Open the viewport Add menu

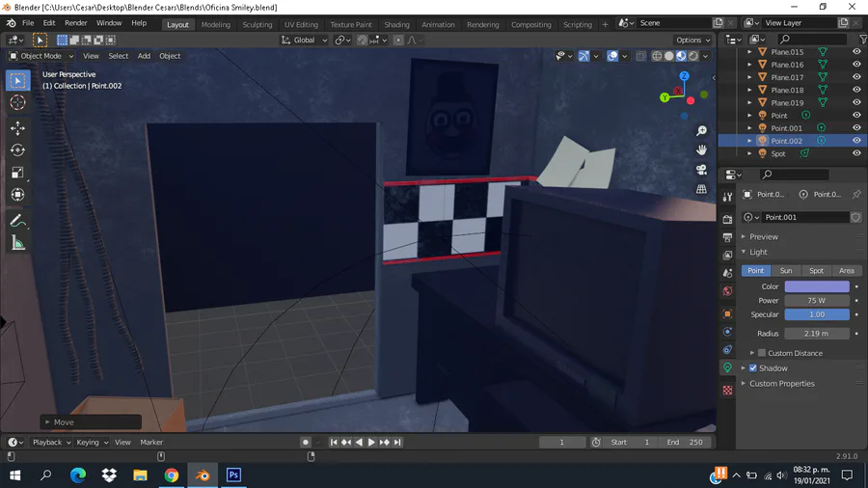pos(144,56)
